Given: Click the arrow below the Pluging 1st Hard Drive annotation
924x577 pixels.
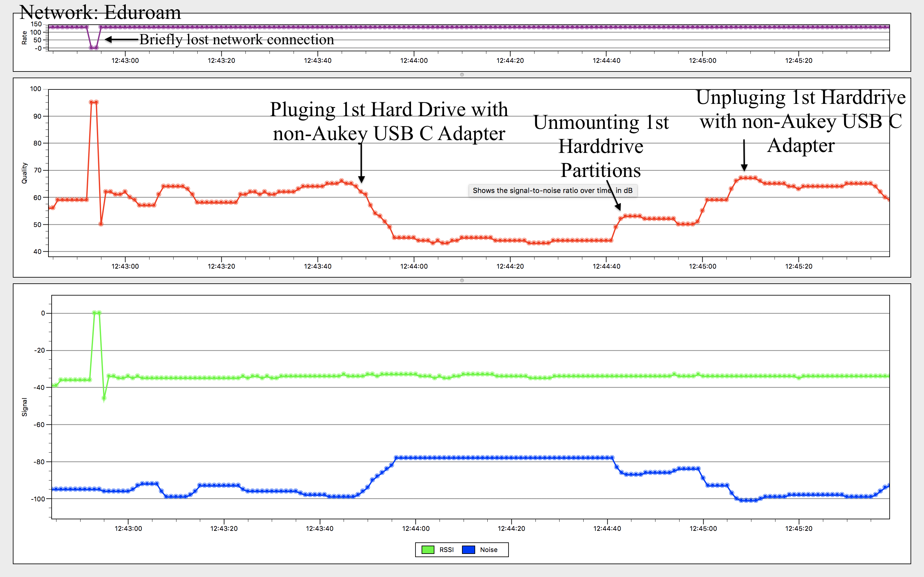Looking at the screenshot, I should coord(361,162).
